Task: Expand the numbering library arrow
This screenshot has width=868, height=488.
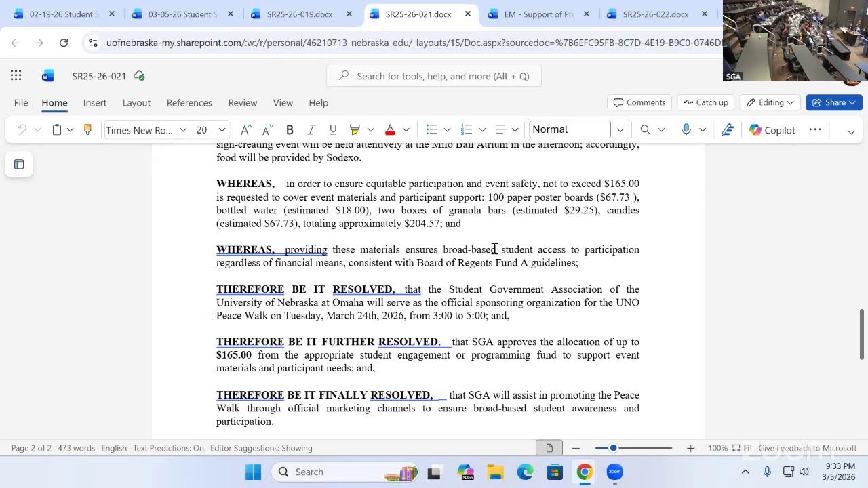Action: (482, 130)
